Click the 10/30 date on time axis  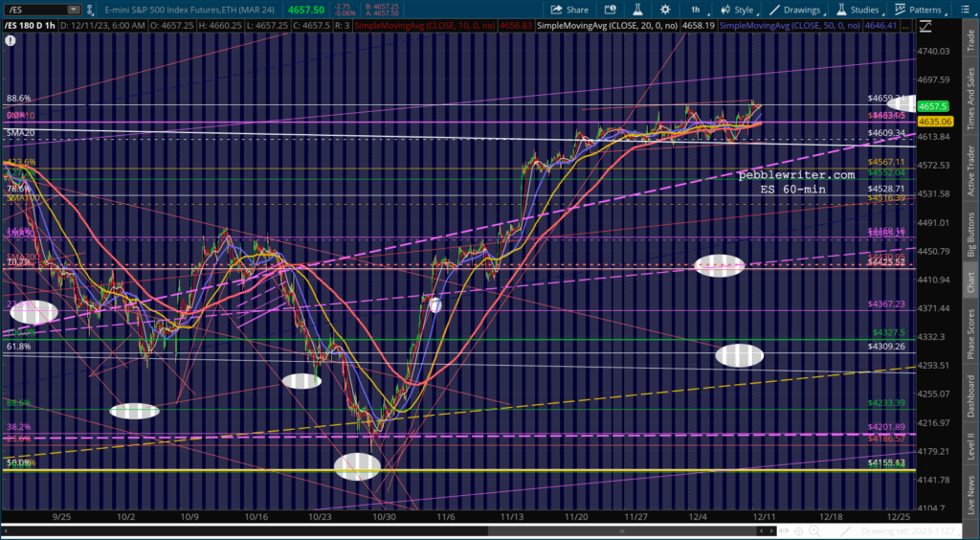[x=384, y=517]
